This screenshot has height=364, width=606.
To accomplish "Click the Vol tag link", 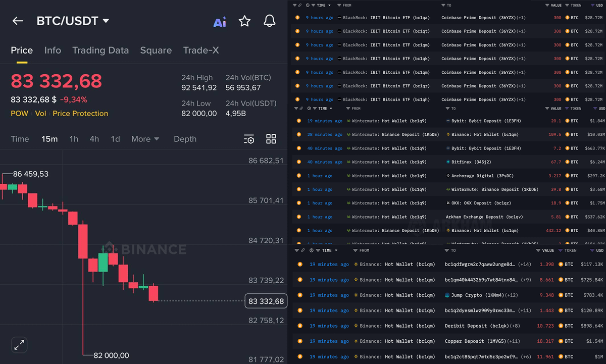I will click(40, 114).
